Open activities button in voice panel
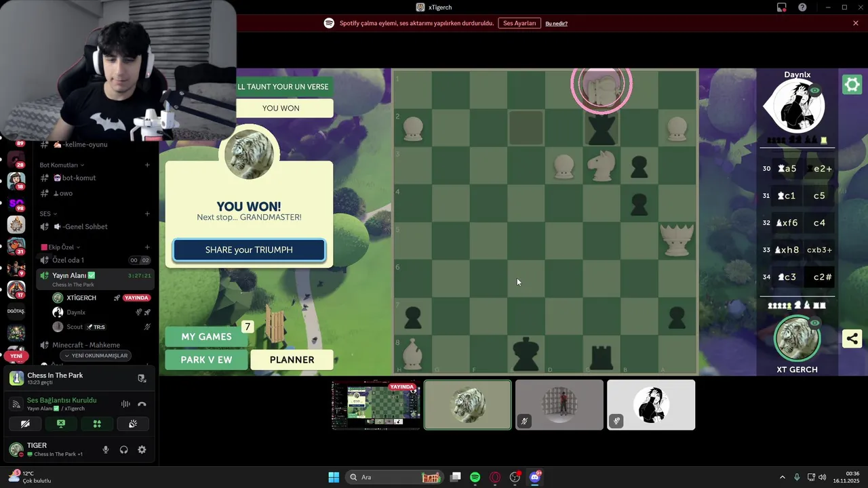The width and height of the screenshot is (868, 488). (97, 424)
